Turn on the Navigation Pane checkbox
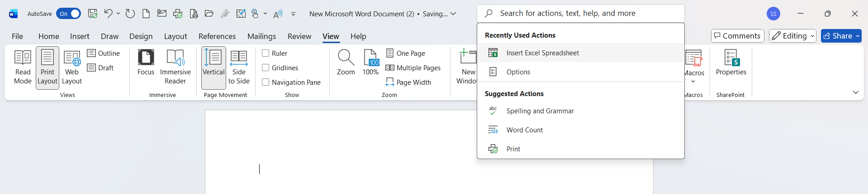Image resolution: width=868 pixels, height=194 pixels. pyautogui.click(x=266, y=82)
